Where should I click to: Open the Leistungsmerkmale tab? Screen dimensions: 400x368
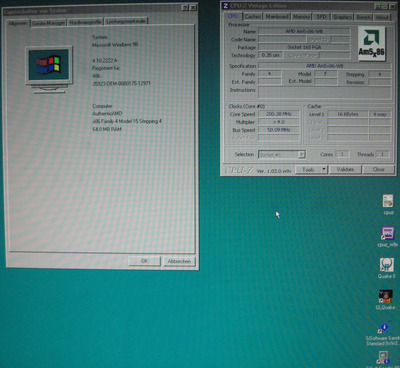point(126,21)
